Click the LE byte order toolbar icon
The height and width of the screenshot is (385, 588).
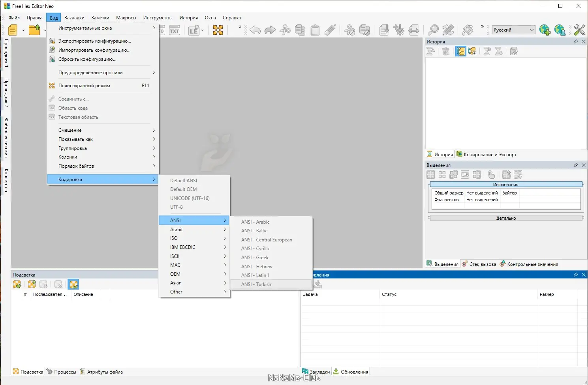(x=194, y=30)
